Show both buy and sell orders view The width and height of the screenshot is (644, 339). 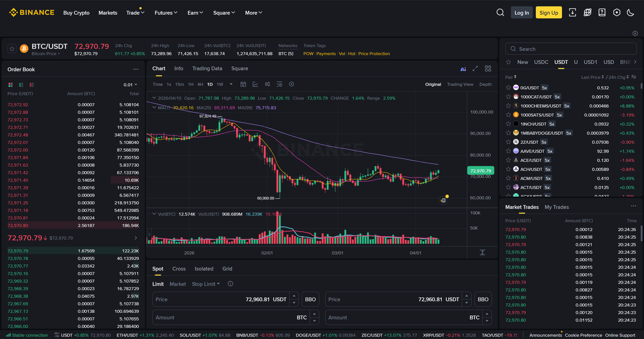[10, 85]
